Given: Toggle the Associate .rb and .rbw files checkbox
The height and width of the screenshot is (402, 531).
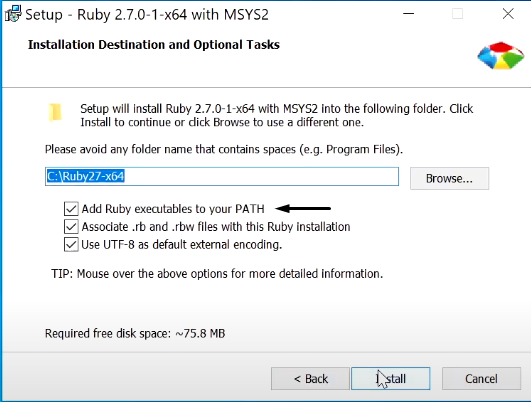Looking at the screenshot, I should coord(71,227).
